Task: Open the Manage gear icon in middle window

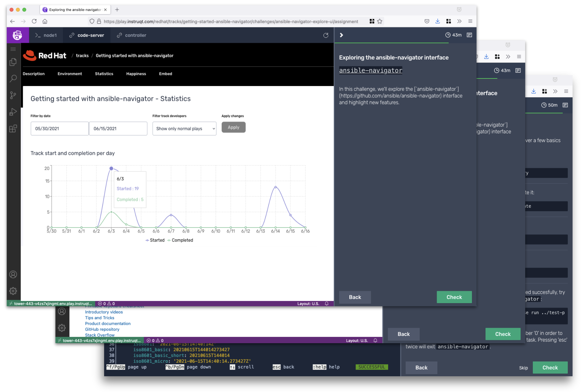Action: [62, 328]
